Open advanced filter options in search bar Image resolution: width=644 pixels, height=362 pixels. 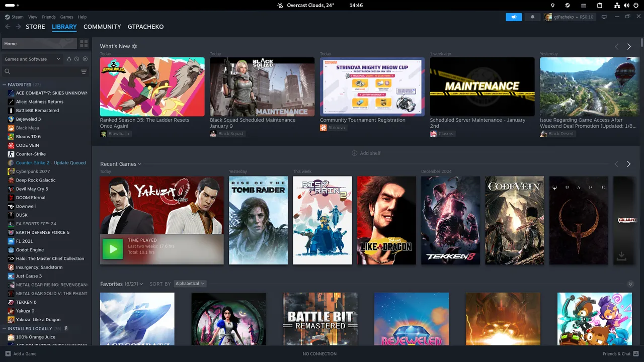pyautogui.click(x=84, y=72)
